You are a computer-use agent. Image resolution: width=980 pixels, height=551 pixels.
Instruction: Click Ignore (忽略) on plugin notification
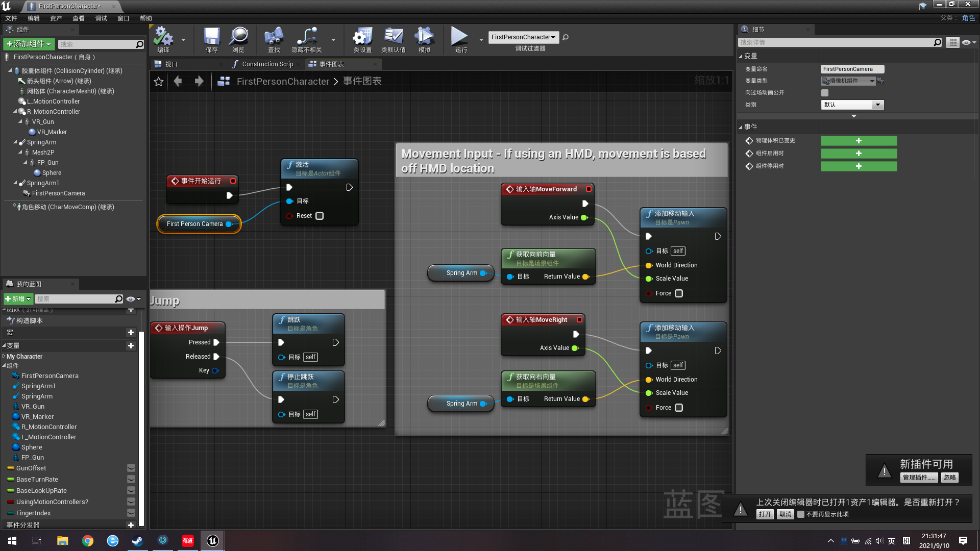950,478
